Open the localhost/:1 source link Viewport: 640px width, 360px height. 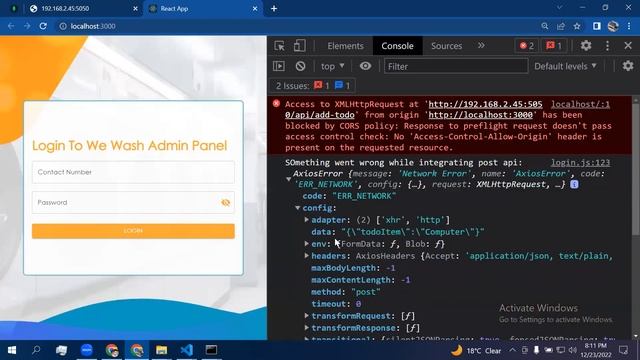click(580, 104)
